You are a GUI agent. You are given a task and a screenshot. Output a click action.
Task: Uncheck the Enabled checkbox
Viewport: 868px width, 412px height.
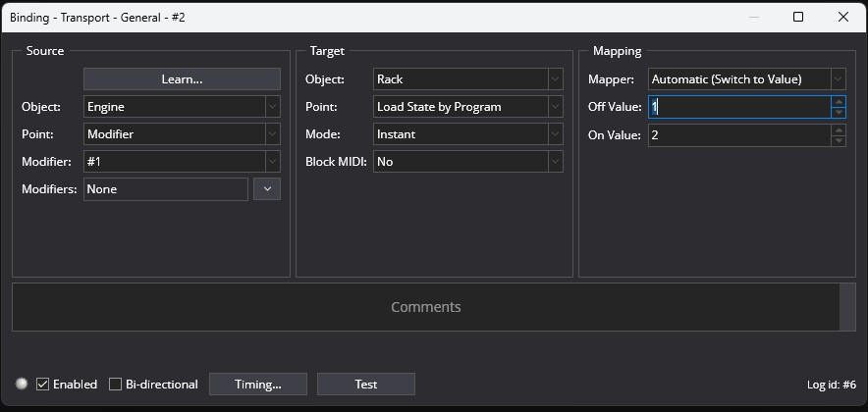pos(42,384)
